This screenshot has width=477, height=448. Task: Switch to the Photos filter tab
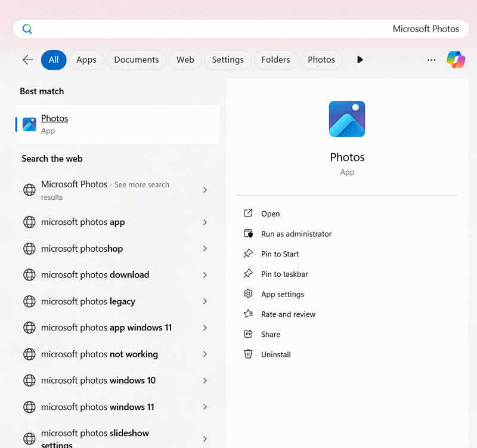coord(321,60)
